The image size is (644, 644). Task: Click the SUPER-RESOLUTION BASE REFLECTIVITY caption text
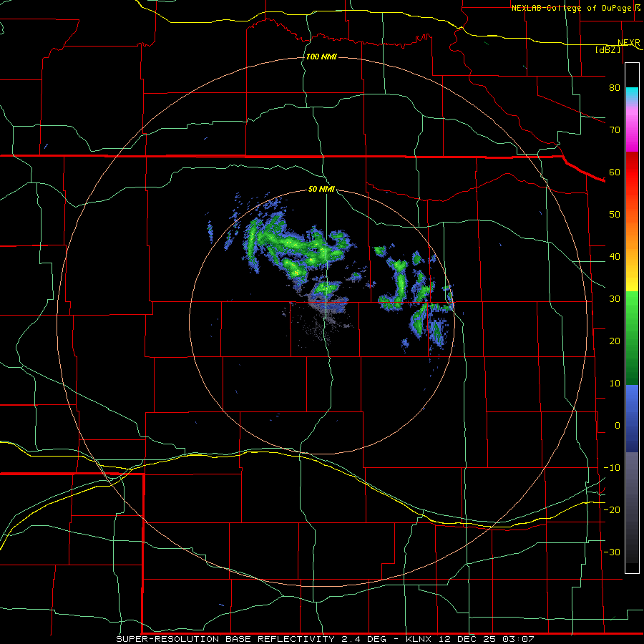tap(225, 639)
